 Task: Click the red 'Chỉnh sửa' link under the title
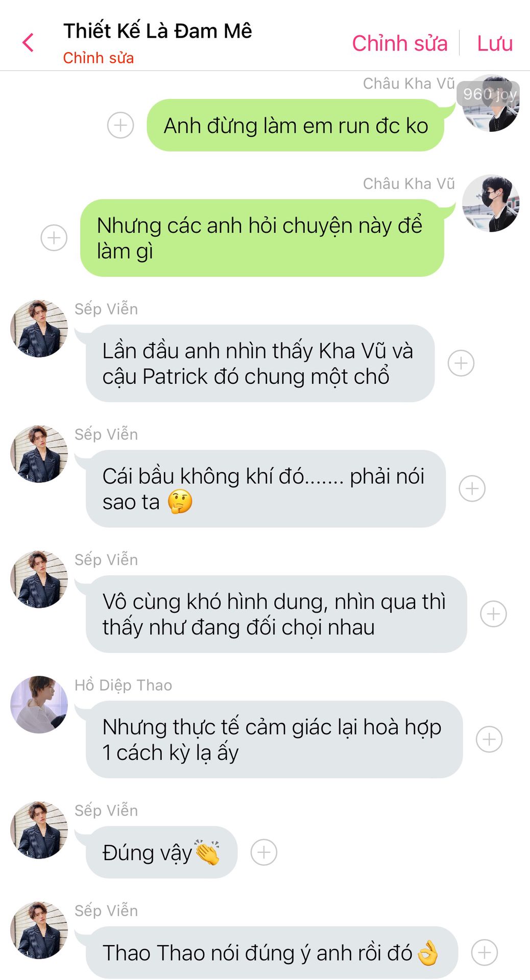tap(98, 58)
